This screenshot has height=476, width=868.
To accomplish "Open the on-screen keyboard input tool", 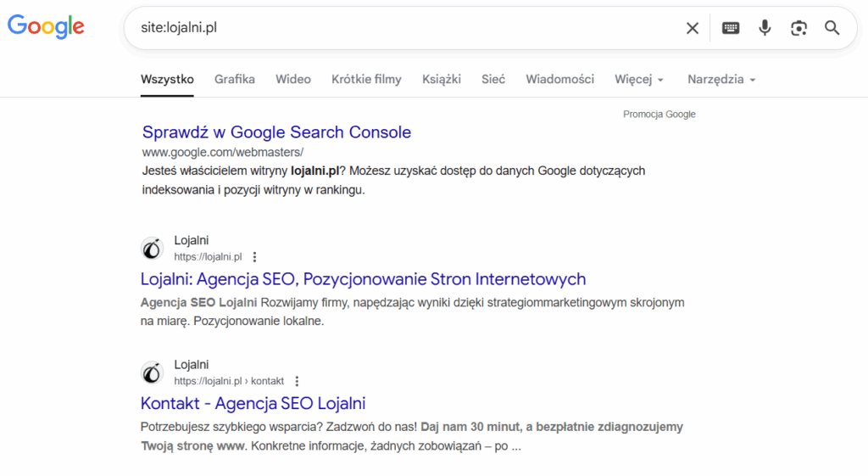I will (x=731, y=28).
